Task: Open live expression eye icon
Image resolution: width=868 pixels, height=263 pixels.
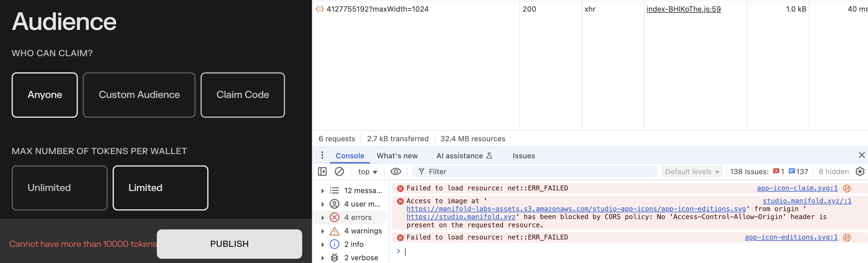Action: pyautogui.click(x=395, y=172)
